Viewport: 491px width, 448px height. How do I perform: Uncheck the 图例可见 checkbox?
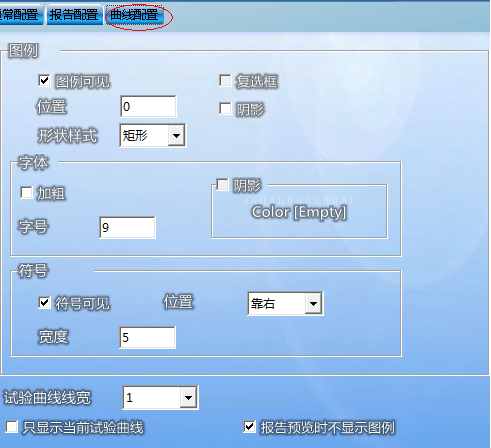click(44, 81)
